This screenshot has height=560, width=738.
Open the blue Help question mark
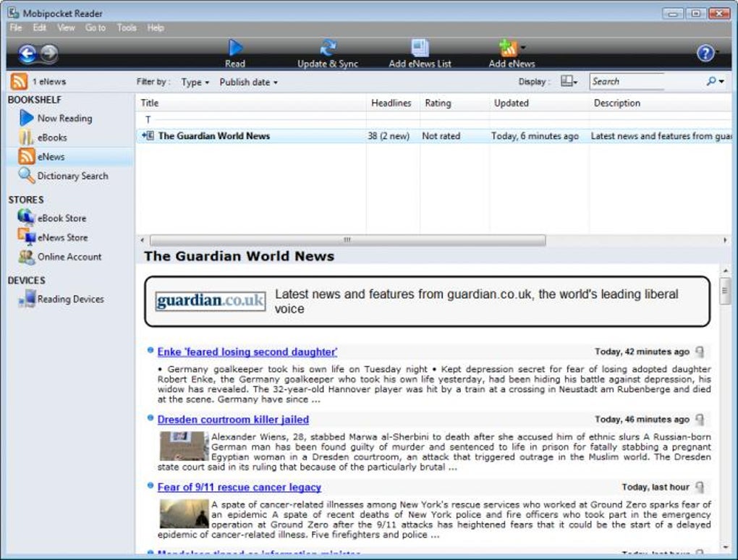[x=705, y=53]
